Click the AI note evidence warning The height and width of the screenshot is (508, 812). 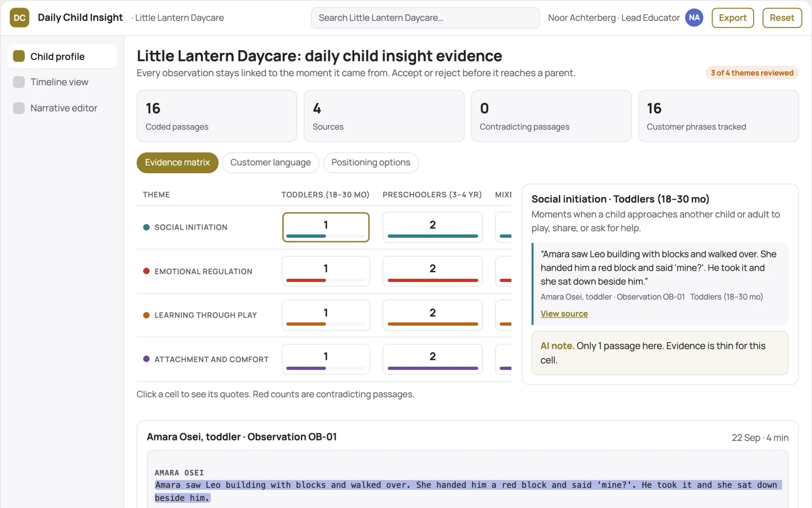pyautogui.click(x=660, y=353)
